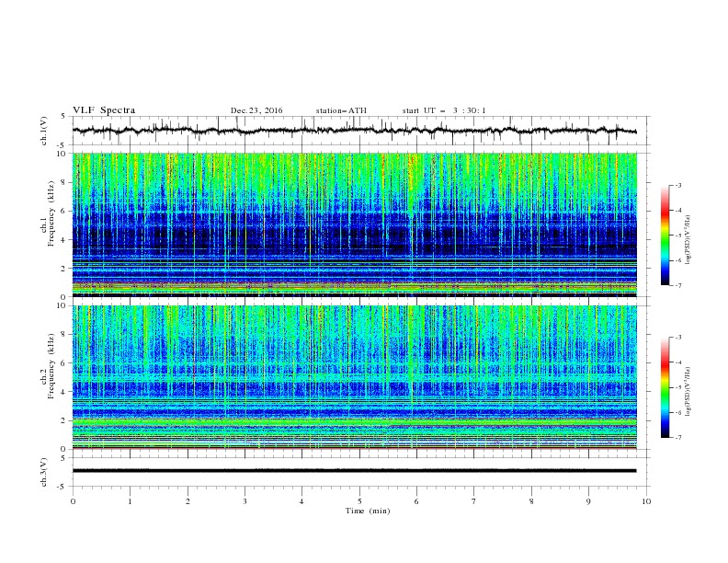
Task: Click the '2' kHz tick of ch.1 spectrogram
Action: pyautogui.click(x=64, y=268)
